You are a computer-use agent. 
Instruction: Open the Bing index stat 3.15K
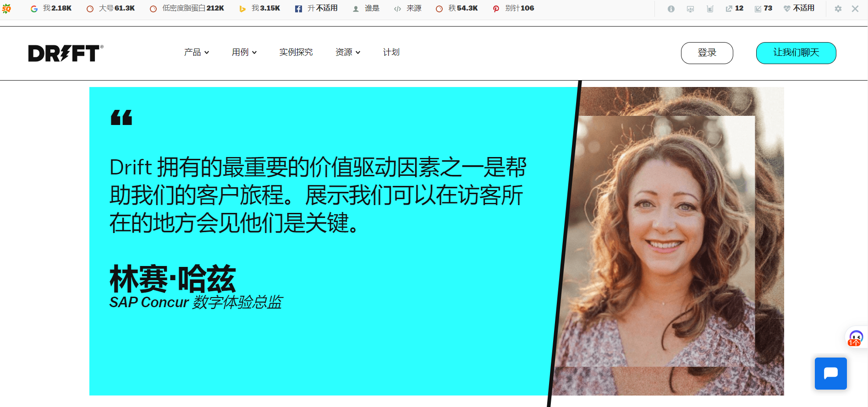[x=259, y=8]
